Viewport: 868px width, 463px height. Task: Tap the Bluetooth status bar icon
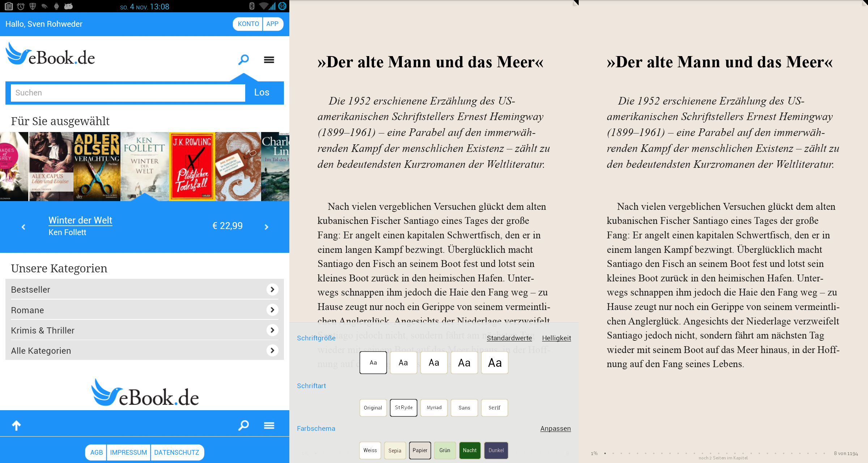pyautogui.click(x=252, y=6)
